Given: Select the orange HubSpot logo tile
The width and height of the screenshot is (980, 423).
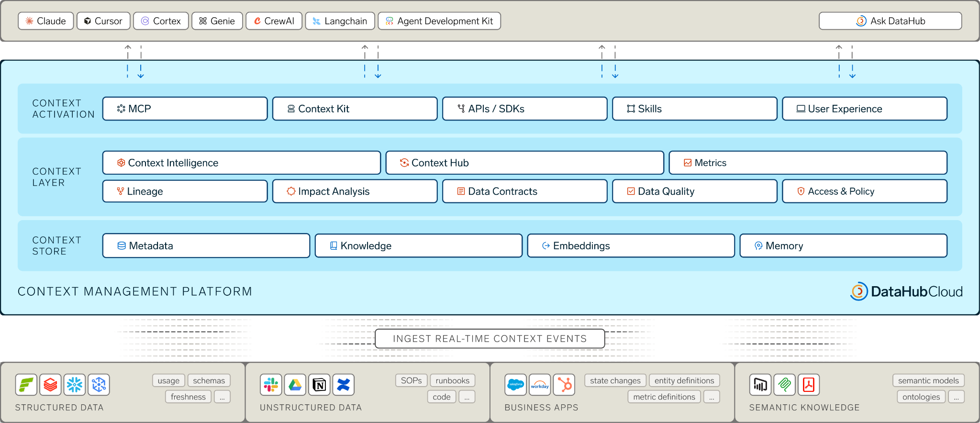Looking at the screenshot, I should (x=564, y=385).
